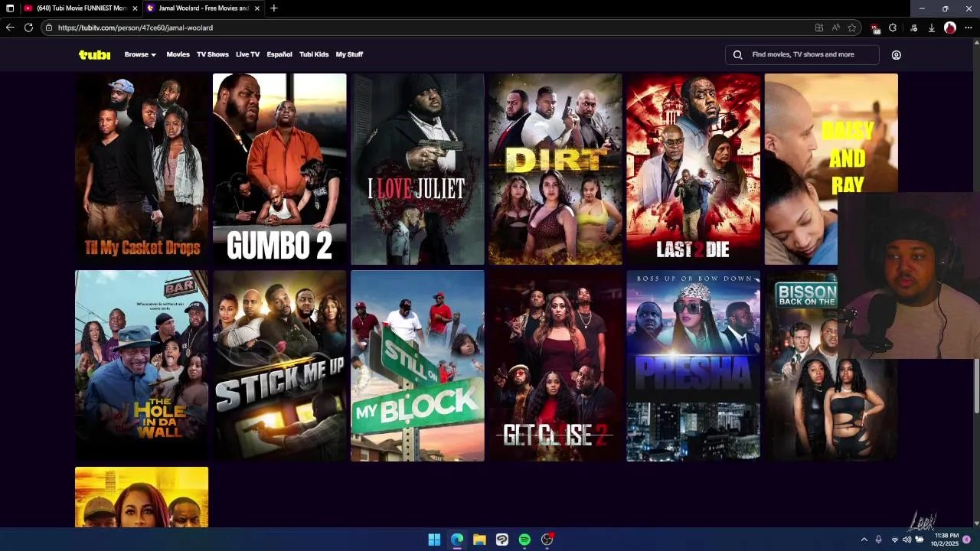Add page to favorites star icon
The width and height of the screenshot is (980, 551).
(x=851, y=28)
